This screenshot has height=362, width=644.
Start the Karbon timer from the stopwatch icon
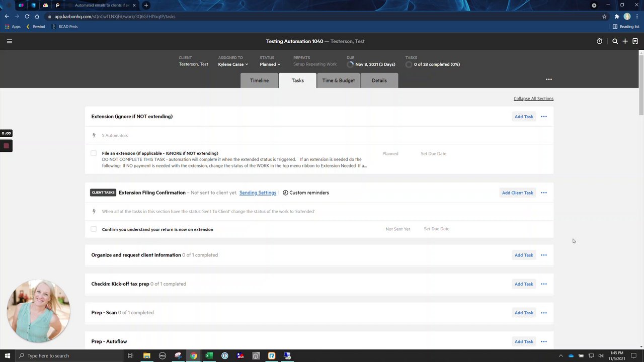(599, 41)
